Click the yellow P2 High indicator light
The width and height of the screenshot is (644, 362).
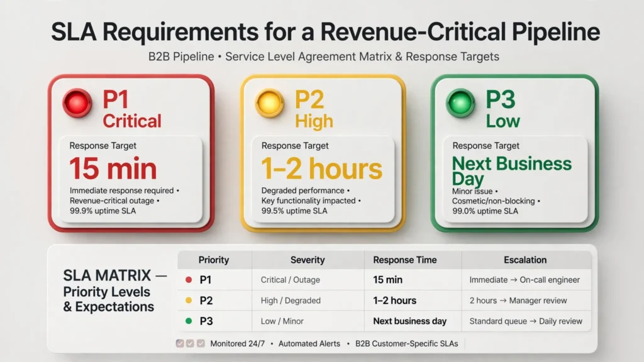[269, 103]
